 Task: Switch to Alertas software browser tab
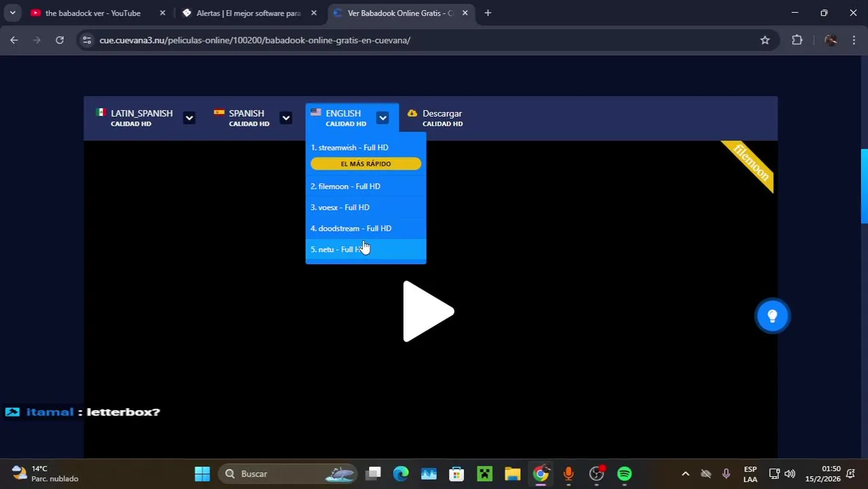point(242,13)
